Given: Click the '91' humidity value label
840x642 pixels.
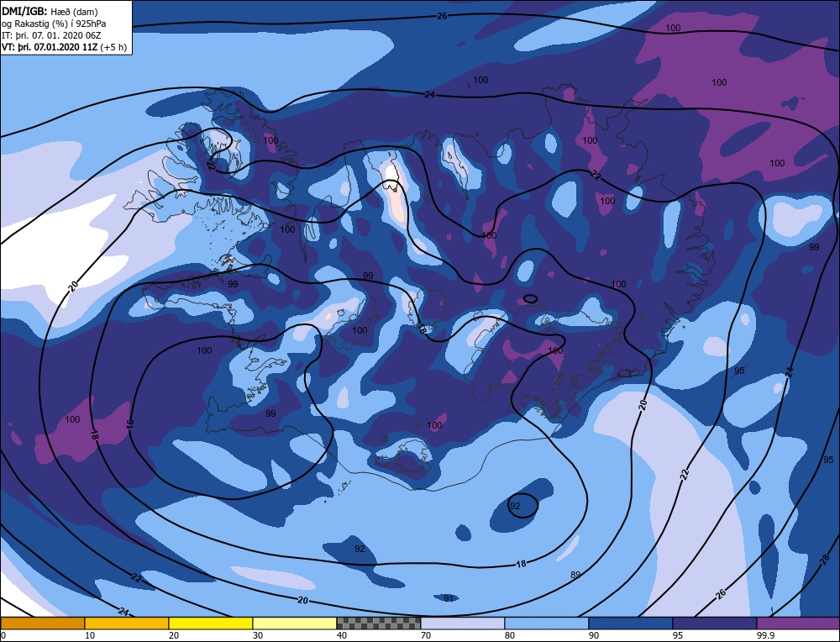Looking at the screenshot, I should point(449,598).
